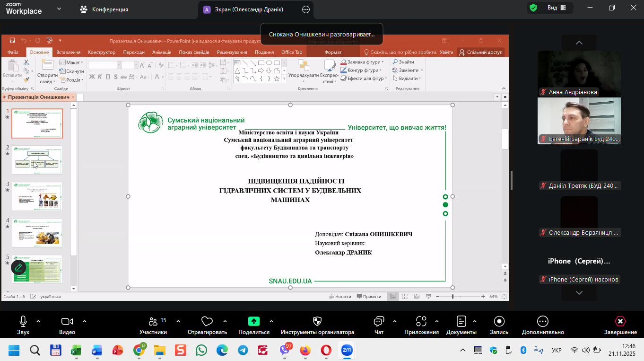Expand audio options arrow next to Sound
This screenshot has height=361, width=644.
pyautogui.click(x=38, y=321)
